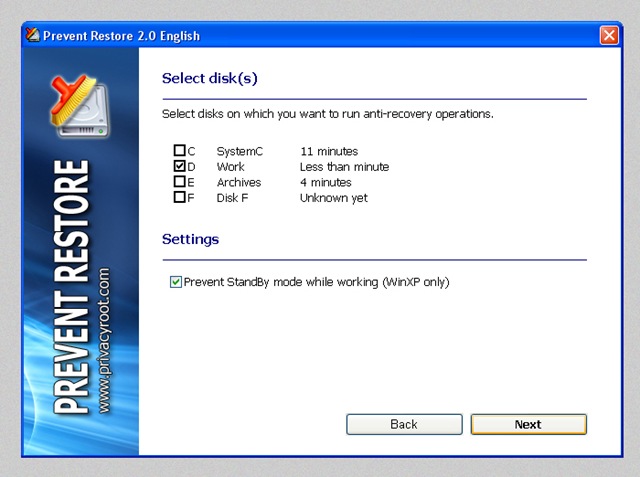Disable Prevent StandBy mode option

[x=176, y=282]
